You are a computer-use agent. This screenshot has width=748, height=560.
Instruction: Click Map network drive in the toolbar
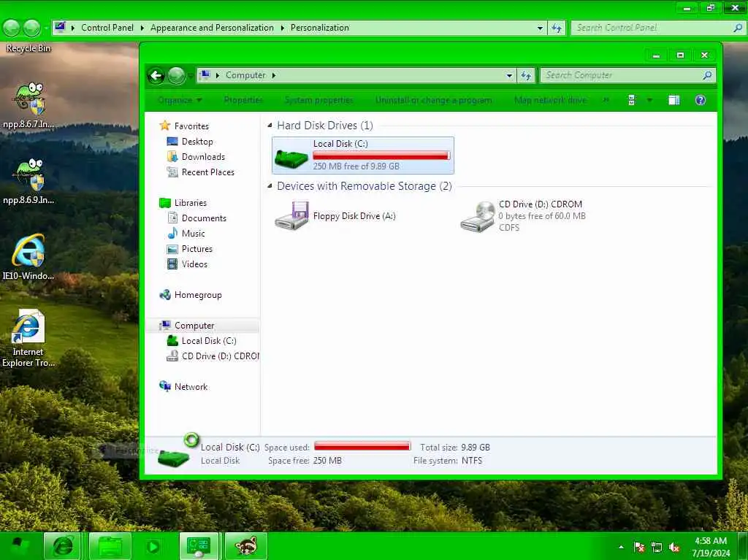(x=550, y=100)
